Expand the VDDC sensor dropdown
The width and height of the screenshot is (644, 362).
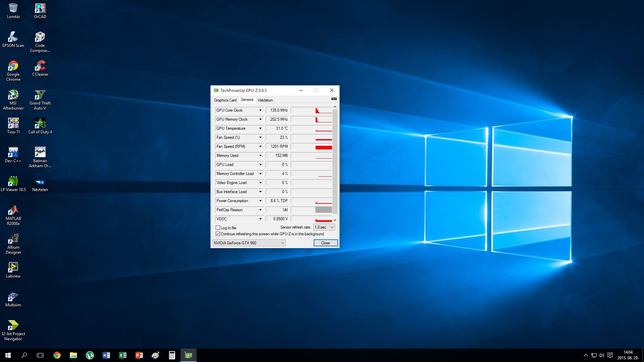[x=260, y=219]
